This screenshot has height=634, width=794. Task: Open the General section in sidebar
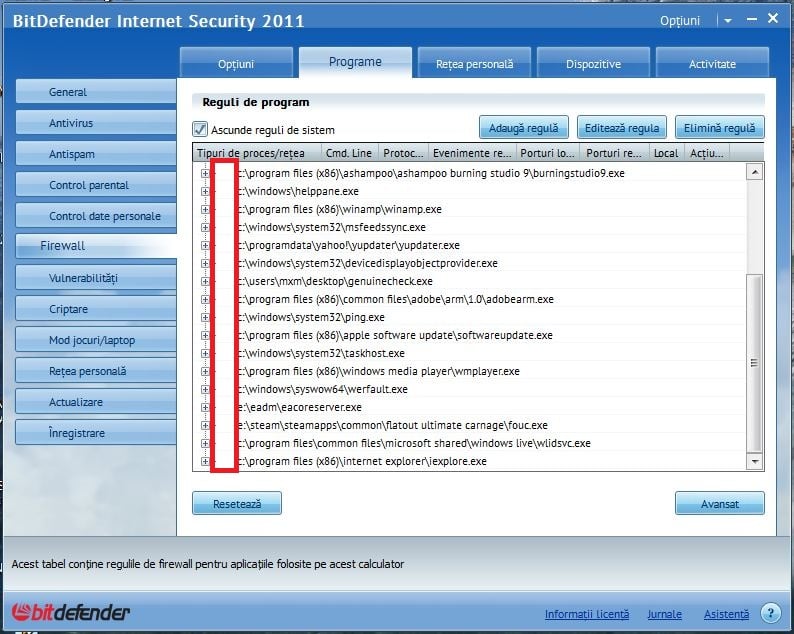(96, 92)
